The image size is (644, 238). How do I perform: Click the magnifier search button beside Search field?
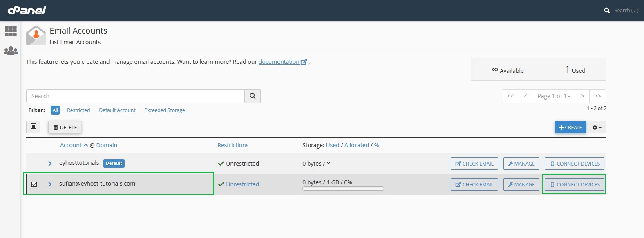[253, 96]
